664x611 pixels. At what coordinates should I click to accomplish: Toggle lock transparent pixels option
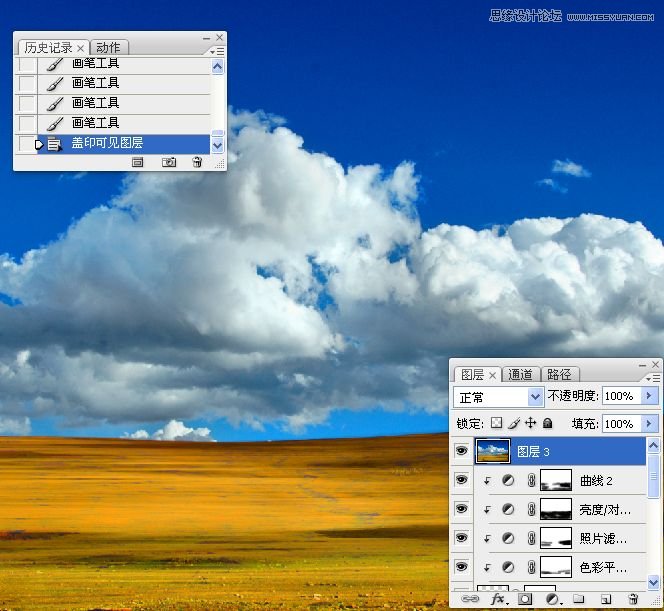click(x=496, y=424)
